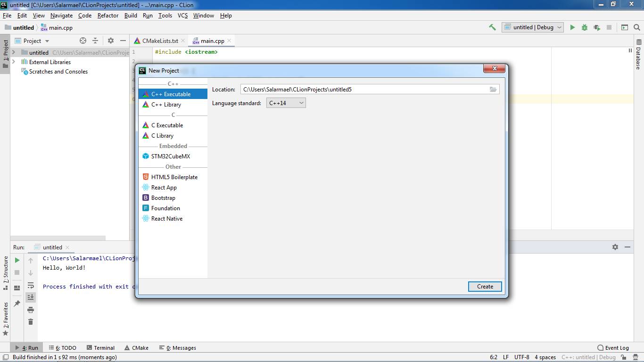Expand the untitled project folder node
The height and width of the screenshot is (362, 644).
14,52
